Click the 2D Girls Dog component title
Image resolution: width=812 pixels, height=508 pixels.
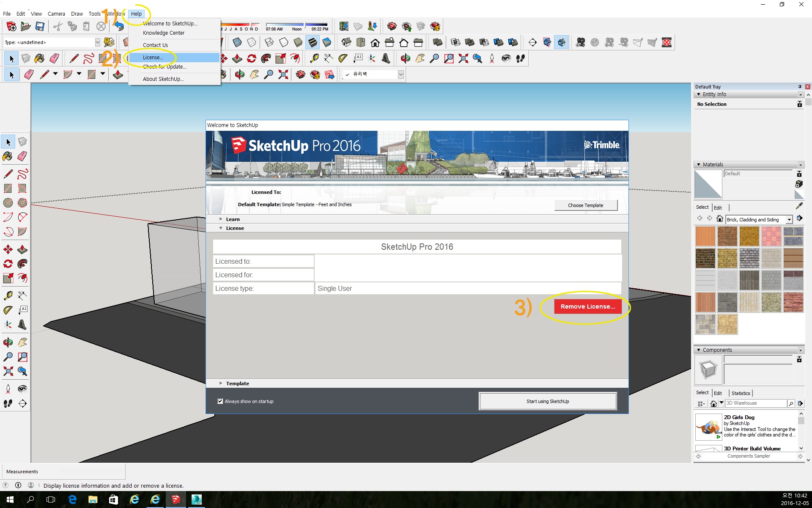[739, 417]
